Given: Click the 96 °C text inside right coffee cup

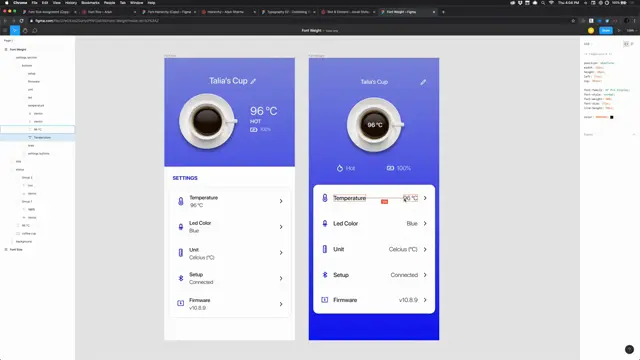Looking at the screenshot, I should point(375,125).
